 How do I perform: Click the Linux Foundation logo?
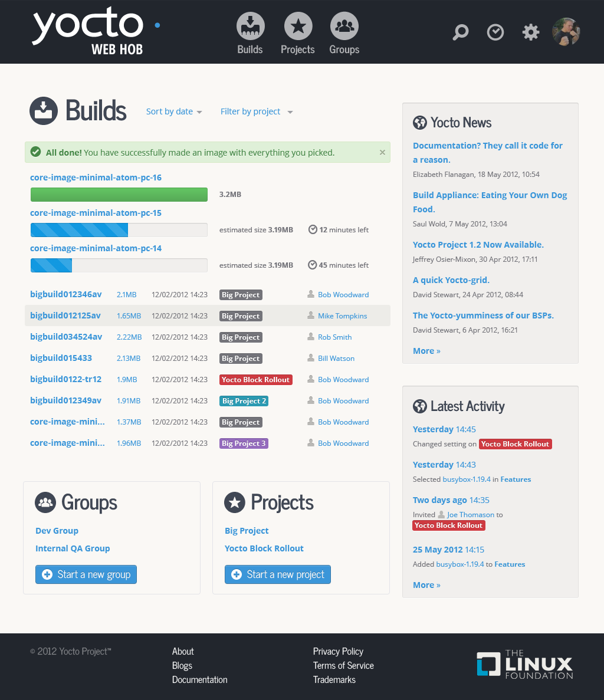(x=524, y=665)
